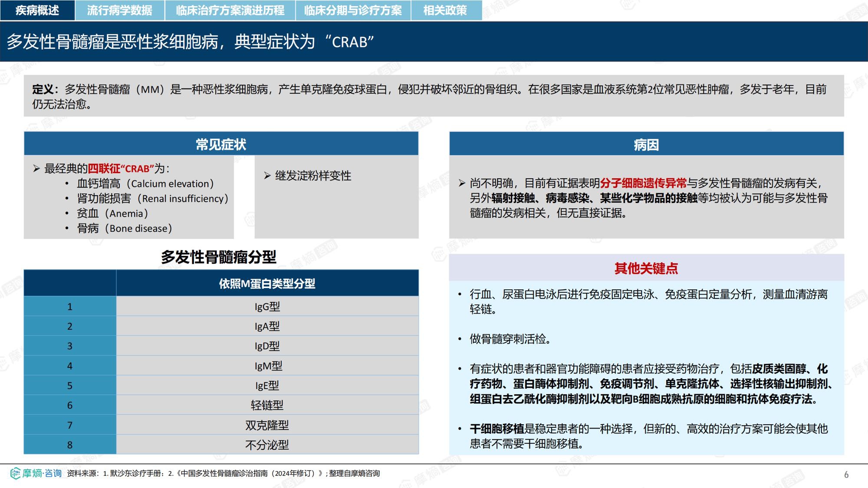Select the 双克隆型 table cell
The image size is (868, 488).
267,425
